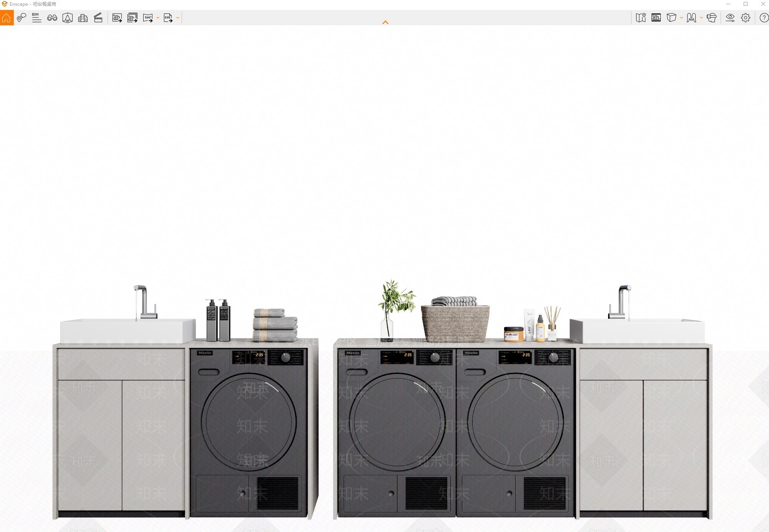Image resolution: width=769 pixels, height=532 pixels.
Task: Click the 360° panorama export icon
Action: (x=148, y=18)
